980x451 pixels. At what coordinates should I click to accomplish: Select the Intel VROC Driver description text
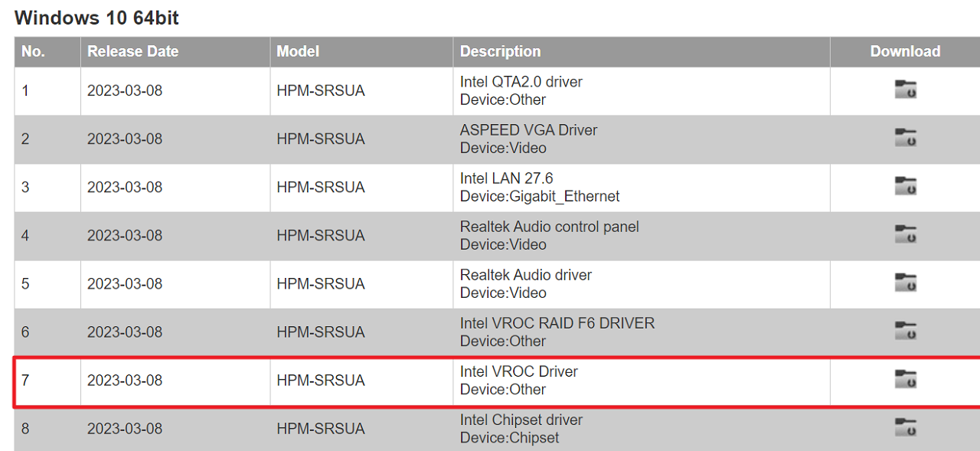(518, 371)
